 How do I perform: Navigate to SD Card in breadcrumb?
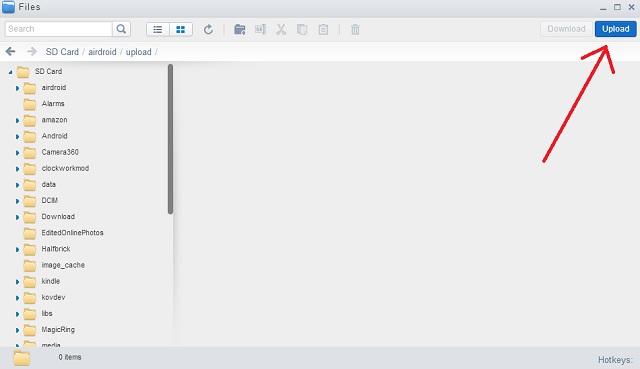62,52
